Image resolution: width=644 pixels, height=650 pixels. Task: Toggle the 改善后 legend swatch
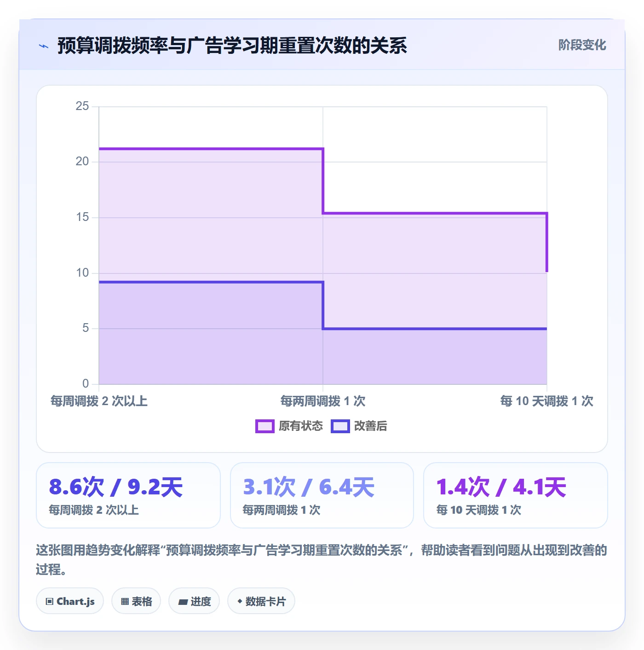pos(340,426)
